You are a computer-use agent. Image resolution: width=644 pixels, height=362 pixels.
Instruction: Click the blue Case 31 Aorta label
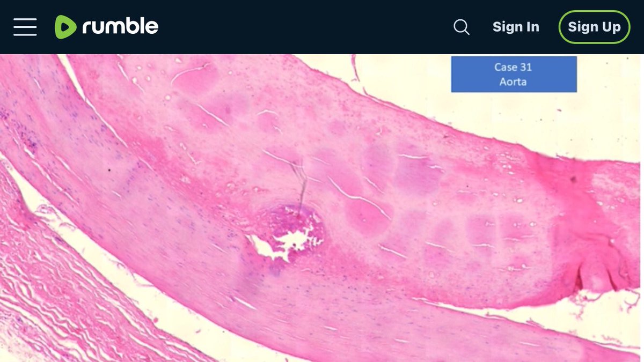[x=514, y=74]
